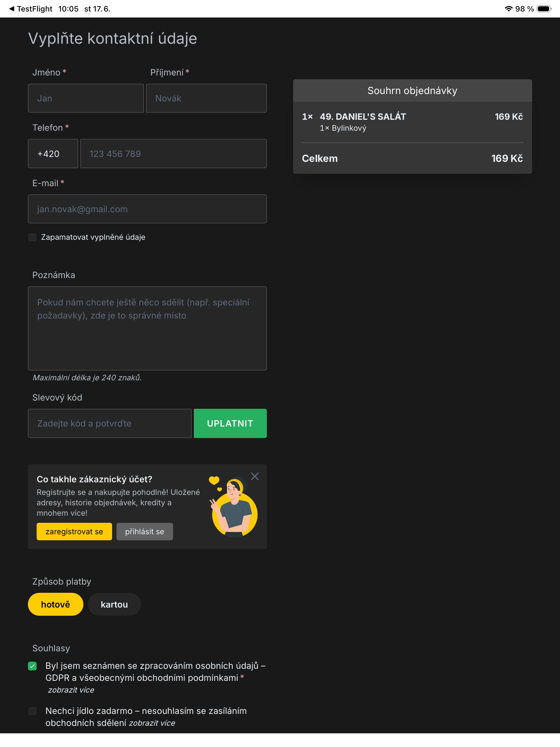Click the 'zaregistrovat se' button
This screenshot has width=560, height=747.
click(x=74, y=532)
